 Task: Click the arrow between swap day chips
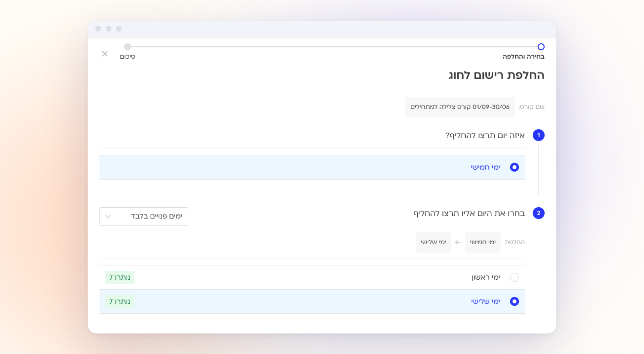coord(458,242)
